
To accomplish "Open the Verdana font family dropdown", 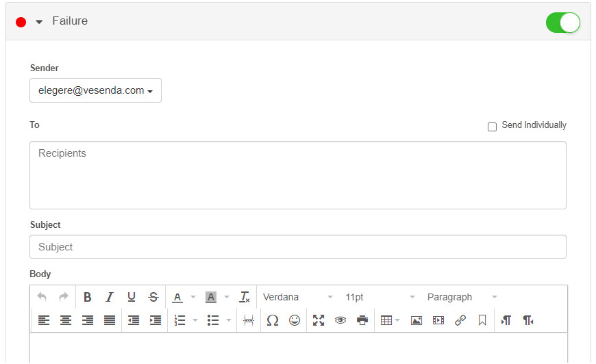I will (x=298, y=297).
